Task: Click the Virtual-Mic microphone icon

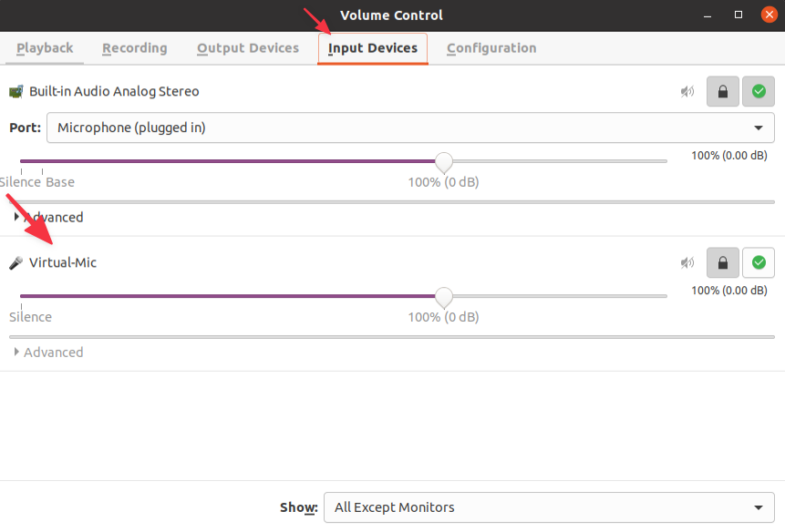Action: tap(15, 263)
